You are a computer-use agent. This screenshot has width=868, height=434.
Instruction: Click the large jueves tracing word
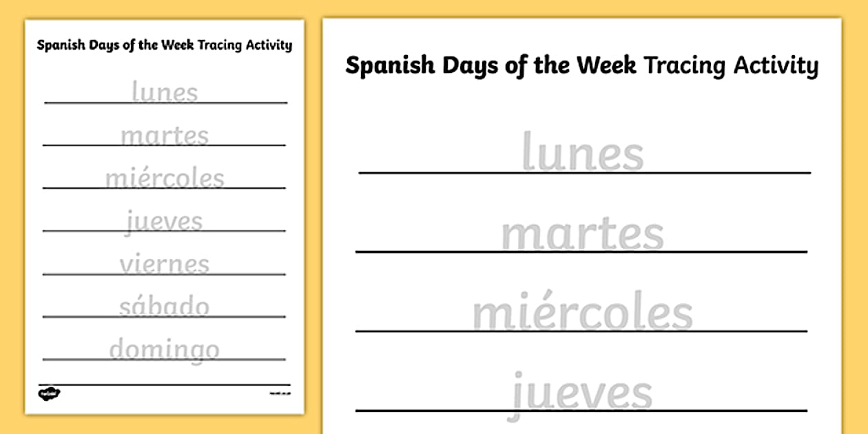[582, 393]
